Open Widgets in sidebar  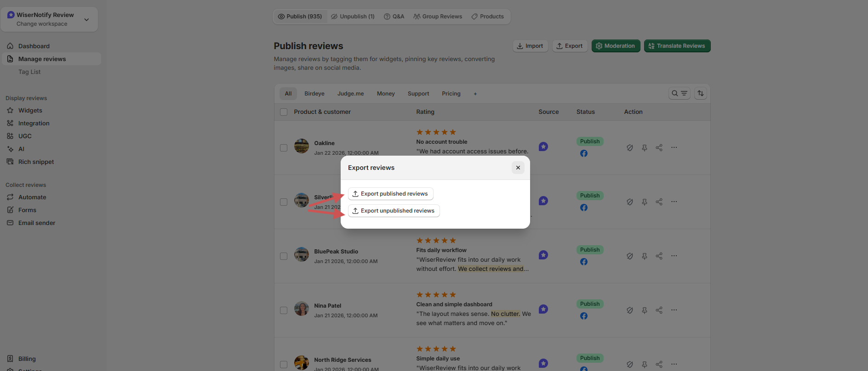(30, 111)
